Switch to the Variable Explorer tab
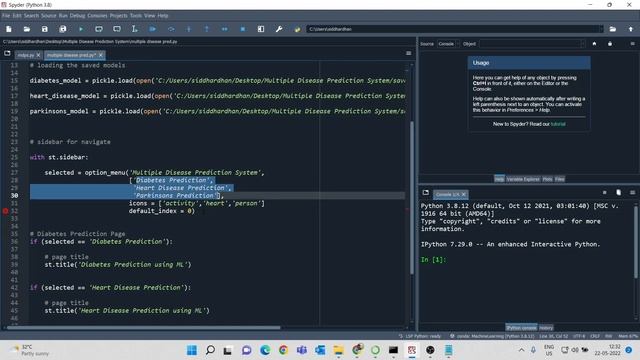Screen dimensions: 640x360 click(x=523, y=179)
